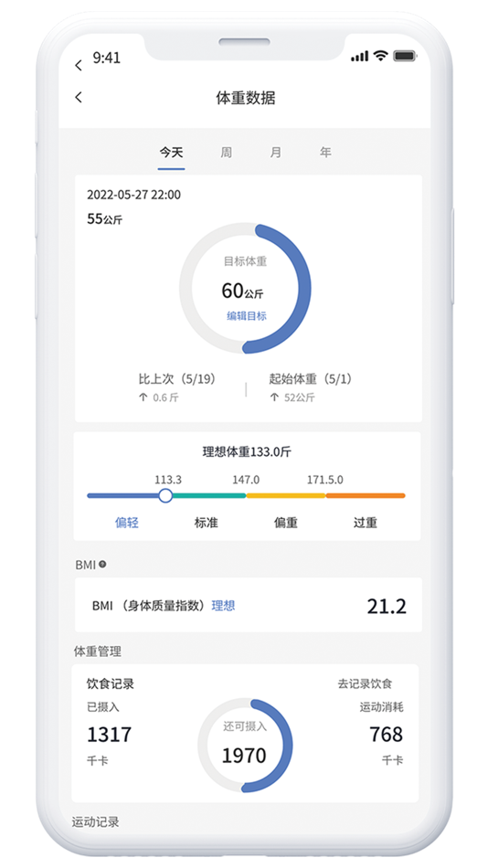The height and width of the screenshot is (868, 488).
Task: Tap the up arrow beside 0.6 斤
Action: pyautogui.click(x=143, y=397)
